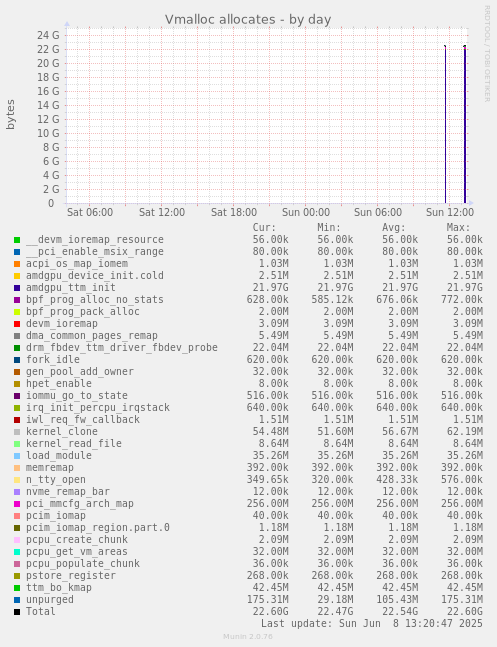Screen dimensions: 497x647
Task: Click the Sat 18:00 time axis label
Action: pyautogui.click(x=234, y=213)
